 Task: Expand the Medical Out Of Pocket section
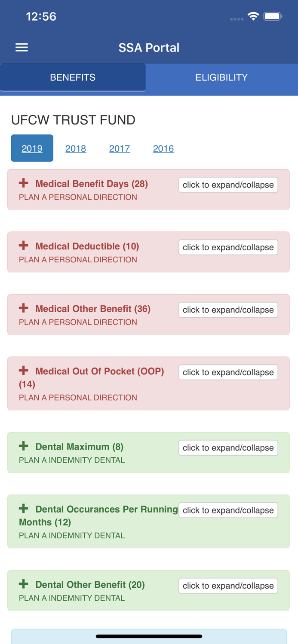(228, 372)
